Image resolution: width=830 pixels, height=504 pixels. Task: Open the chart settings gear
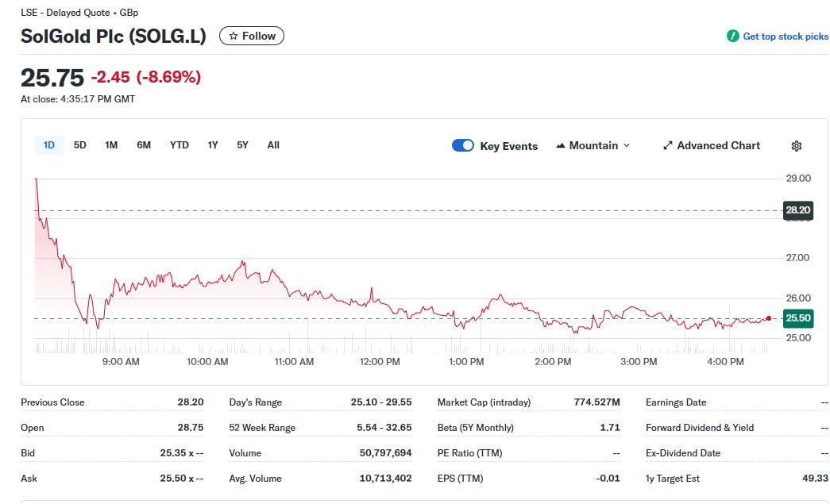pyautogui.click(x=796, y=145)
